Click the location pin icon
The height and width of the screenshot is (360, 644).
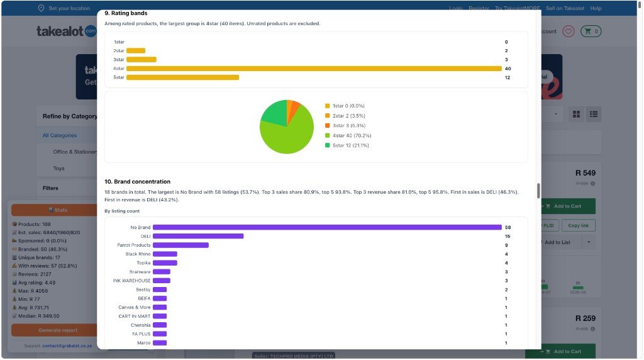pos(41,8)
